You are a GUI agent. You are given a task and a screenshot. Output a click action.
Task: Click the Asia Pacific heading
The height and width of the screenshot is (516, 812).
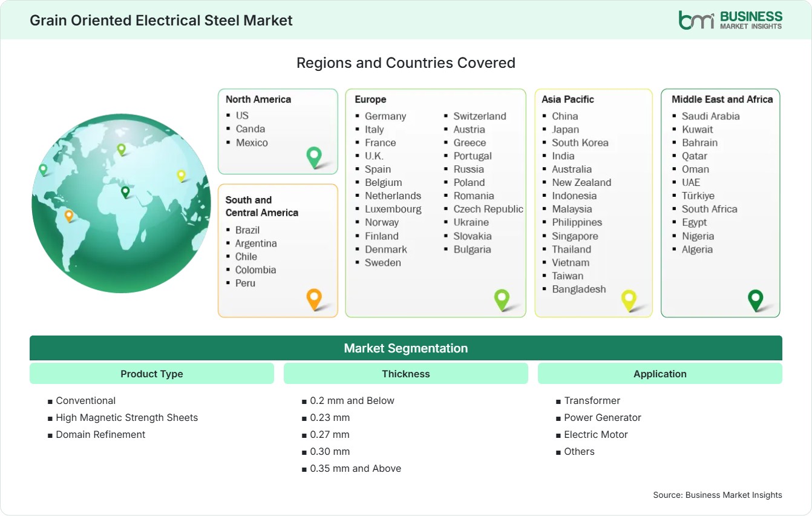(x=568, y=99)
